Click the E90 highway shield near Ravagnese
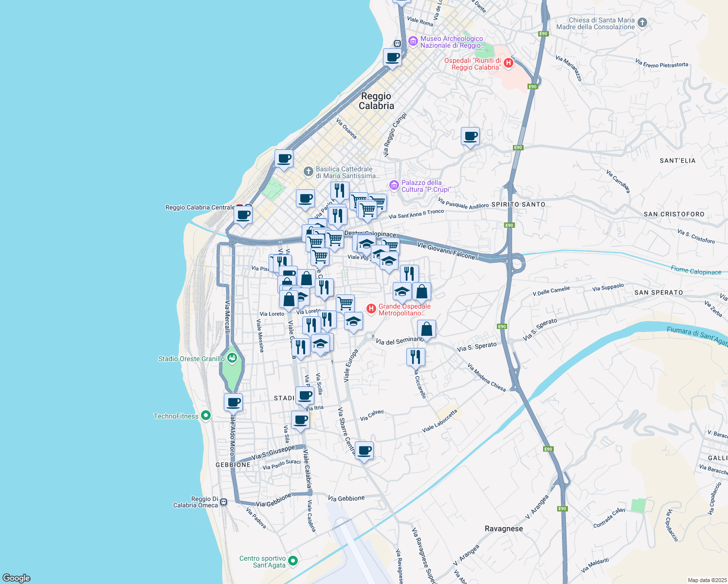This screenshot has height=584, width=728. pos(563,509)
